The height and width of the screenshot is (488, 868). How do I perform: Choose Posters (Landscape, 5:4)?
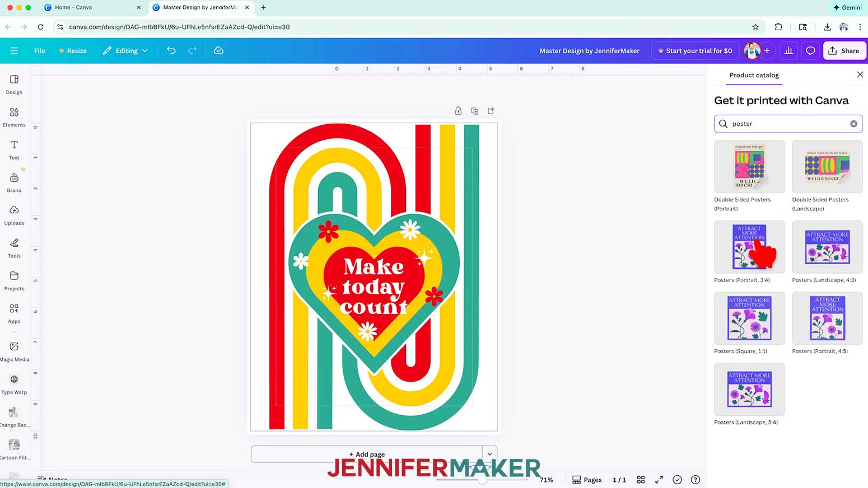749,394
